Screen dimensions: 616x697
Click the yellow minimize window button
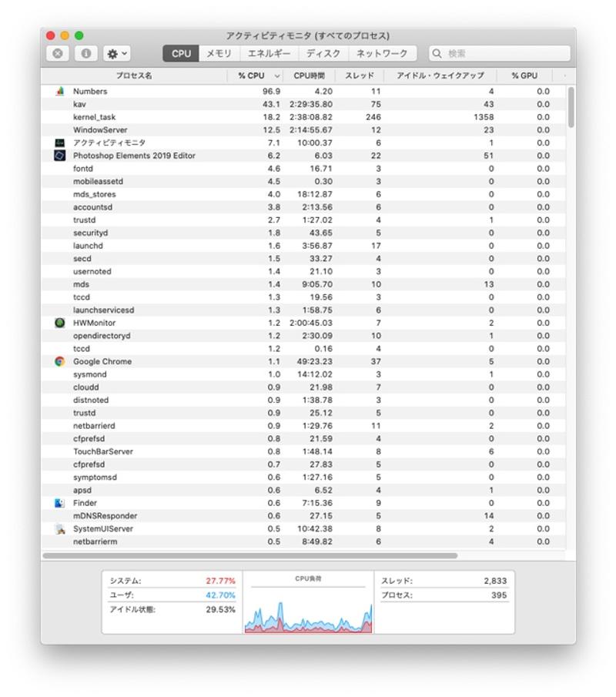click(65, 35)
